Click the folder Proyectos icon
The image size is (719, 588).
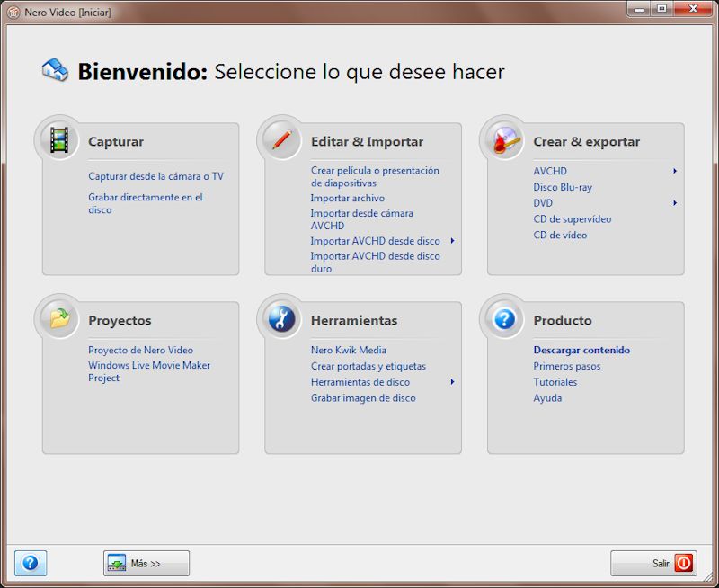59,318
